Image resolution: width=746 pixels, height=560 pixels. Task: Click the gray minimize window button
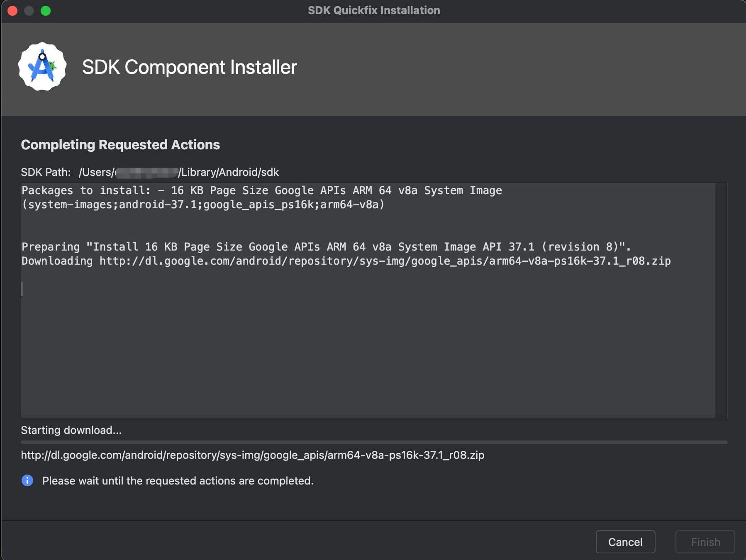pos(29,11)
